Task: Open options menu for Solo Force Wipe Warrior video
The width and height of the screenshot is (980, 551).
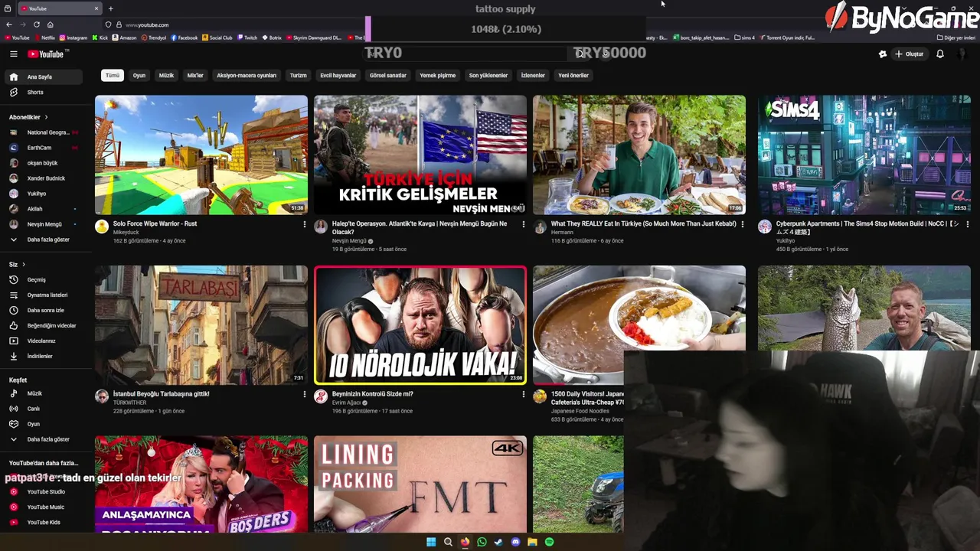Action: pos(304,224)
